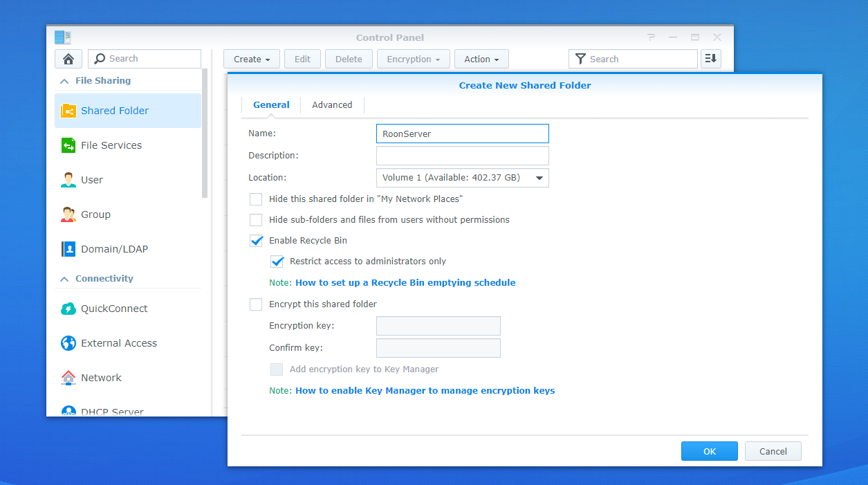
Task: Switch to the Advanced tab
Action: coord(332,105)
